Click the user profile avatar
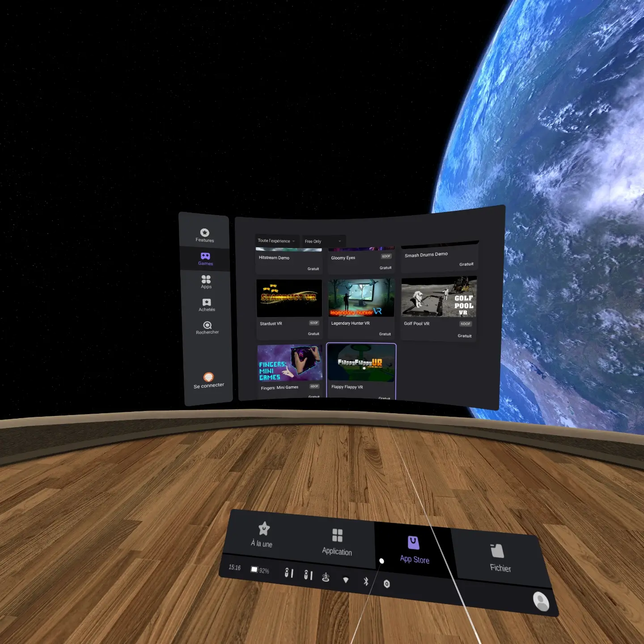Image resolution: width=644 pixels, height=644 pixels. pyautogui.click(x=541, y=602)
